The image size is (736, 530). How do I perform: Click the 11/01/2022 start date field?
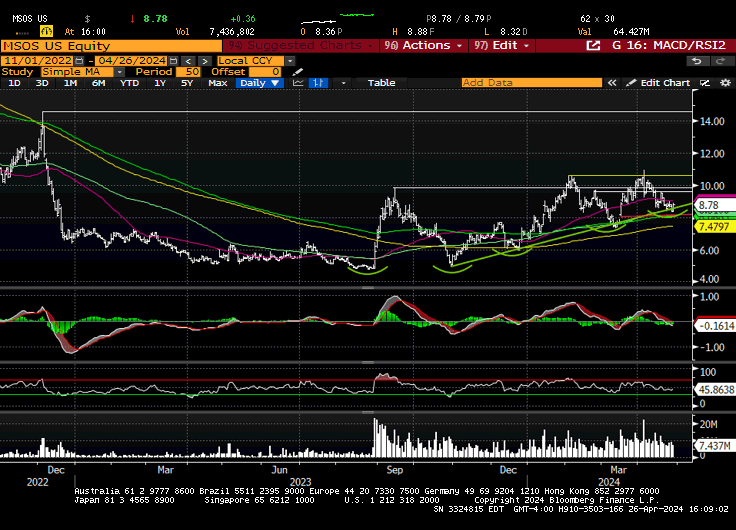pos(38,61)
